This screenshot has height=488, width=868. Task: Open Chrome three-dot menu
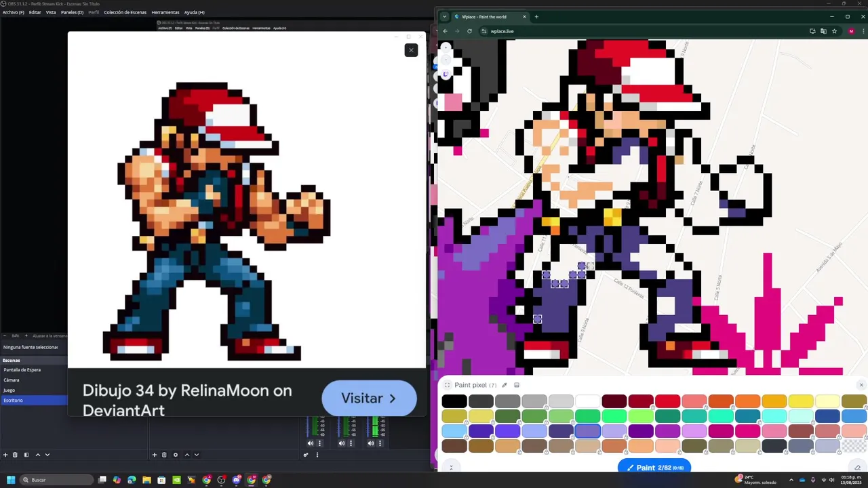tap(862, 31)
